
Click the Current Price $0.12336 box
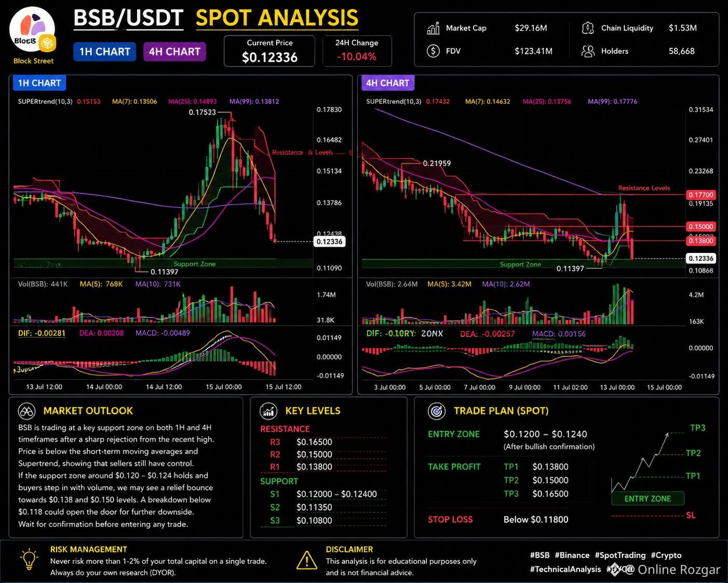click(269, 51)
